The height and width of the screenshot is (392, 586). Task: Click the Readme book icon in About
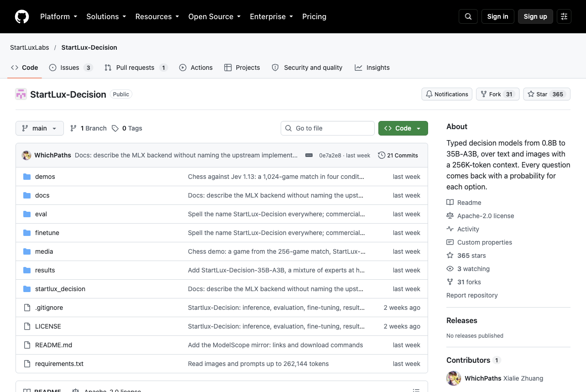450,203
